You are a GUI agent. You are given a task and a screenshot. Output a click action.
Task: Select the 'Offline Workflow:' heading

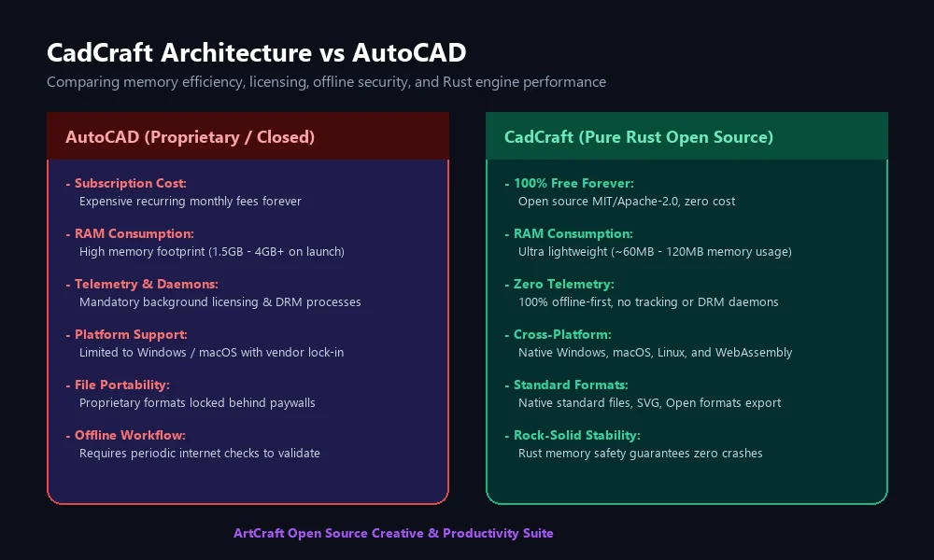pos(130,436)
